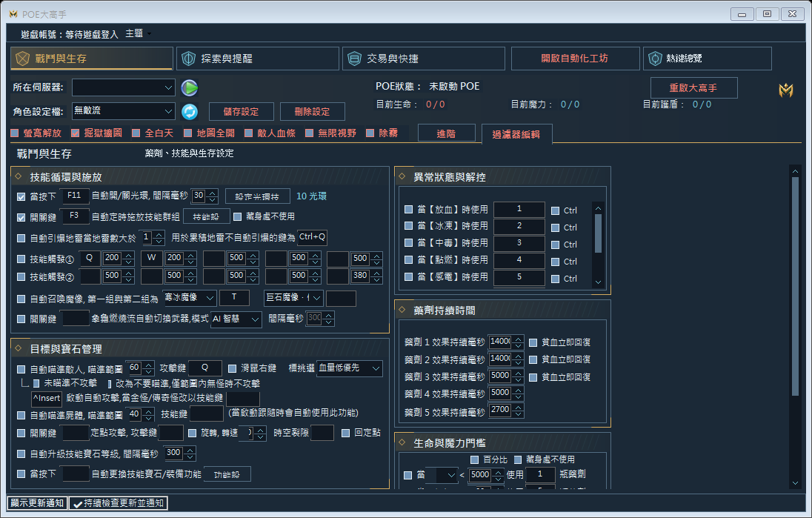Enable 地圖全開 checkbox
Image resolution: width=812 pixels, height=518 pixels.
click(x=188, y=133)
